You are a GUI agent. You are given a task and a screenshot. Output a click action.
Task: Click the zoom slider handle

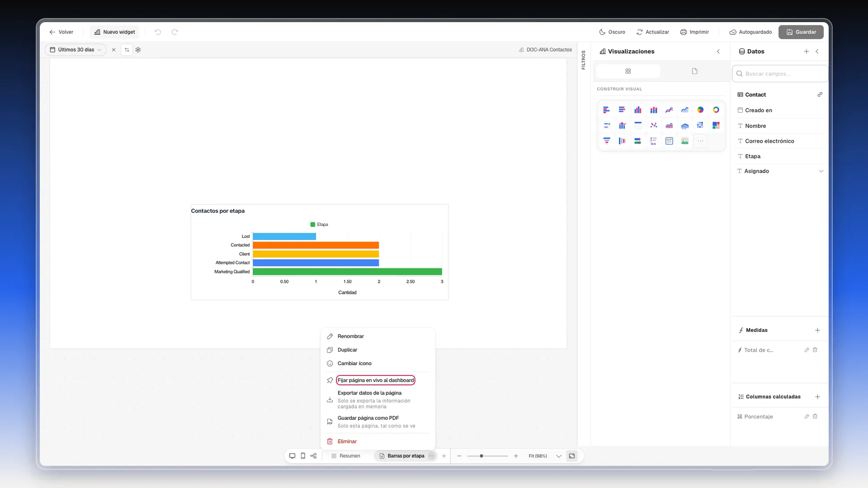click(x=481, y=456)
